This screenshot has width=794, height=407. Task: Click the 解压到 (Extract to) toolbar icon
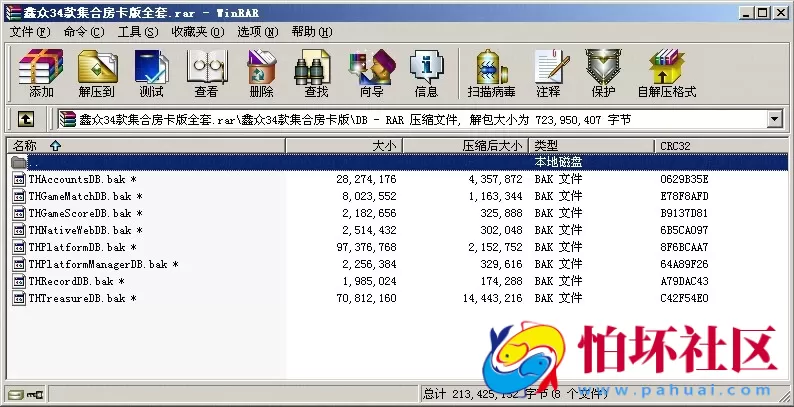coord(97,67)
